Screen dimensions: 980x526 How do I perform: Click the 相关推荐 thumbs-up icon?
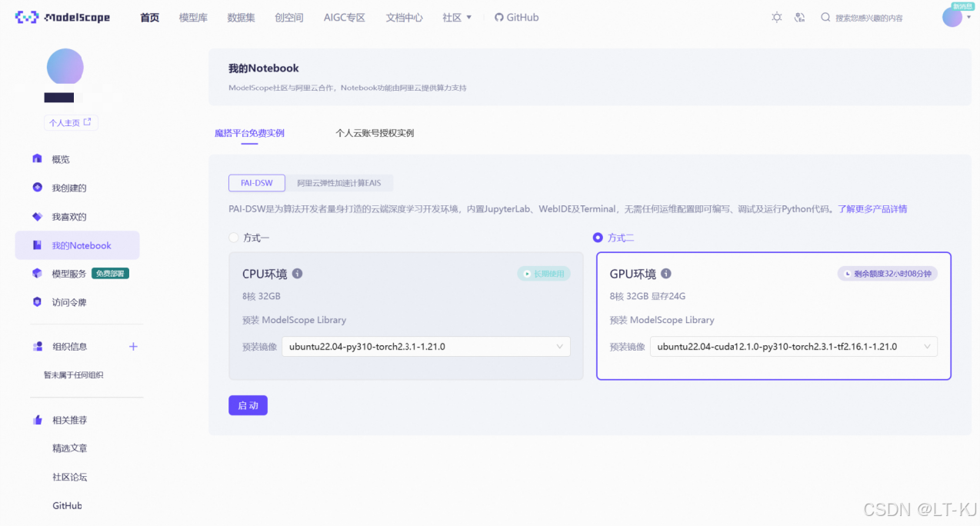pyautogui.click(x=37, y=419)
